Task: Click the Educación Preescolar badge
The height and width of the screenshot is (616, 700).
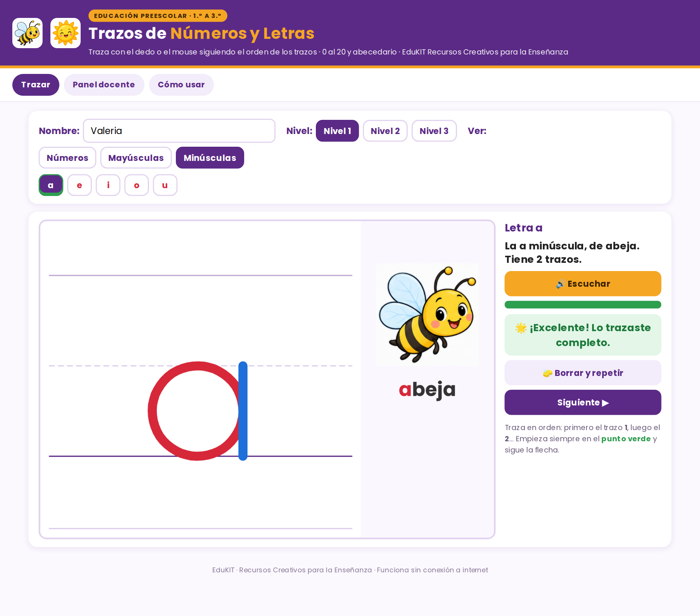Action: 158,16
